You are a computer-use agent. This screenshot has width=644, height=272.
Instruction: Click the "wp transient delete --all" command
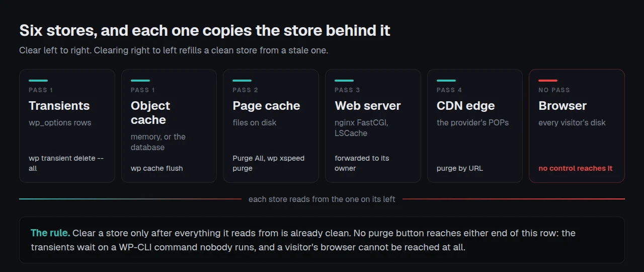pos(66,163)
